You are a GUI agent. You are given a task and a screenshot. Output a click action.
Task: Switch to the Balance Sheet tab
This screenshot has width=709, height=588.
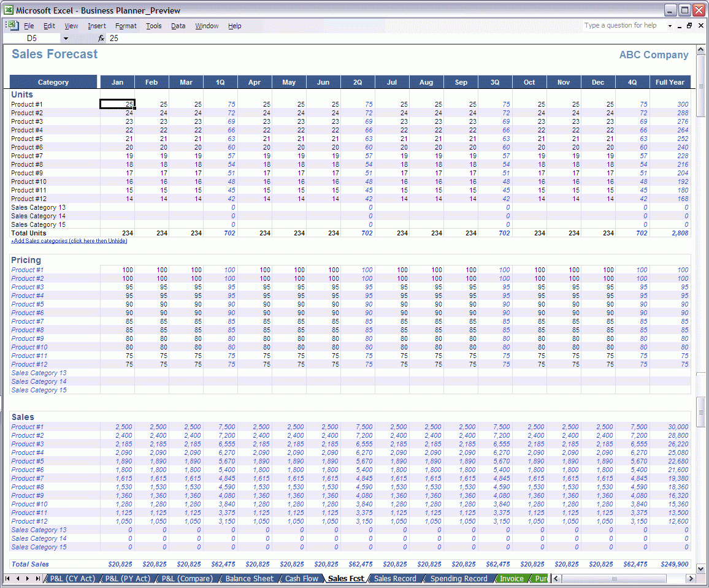[249, 578]
